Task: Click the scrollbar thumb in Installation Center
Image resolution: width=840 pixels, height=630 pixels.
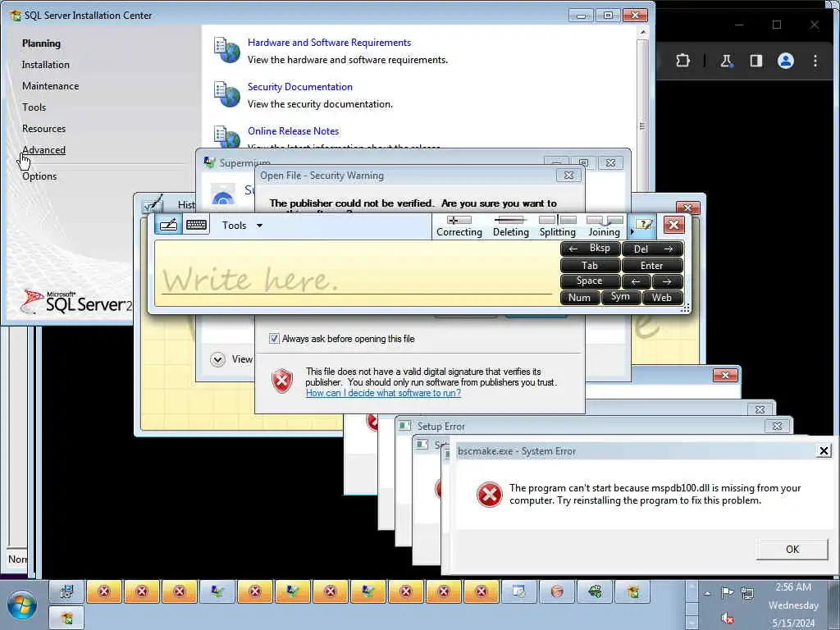Action: click(x=643, y=127)
